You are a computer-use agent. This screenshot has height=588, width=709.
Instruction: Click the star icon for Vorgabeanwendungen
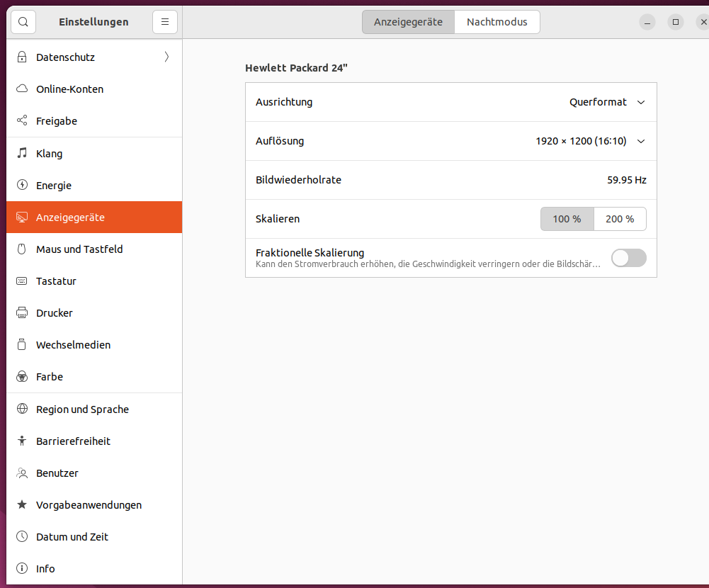22,504
